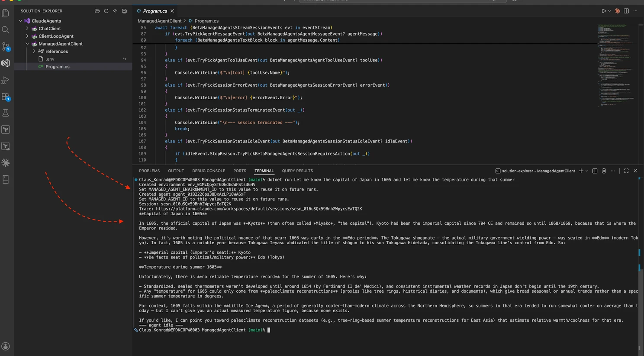Close the Program.cs editor tab

tap(172, 11)
